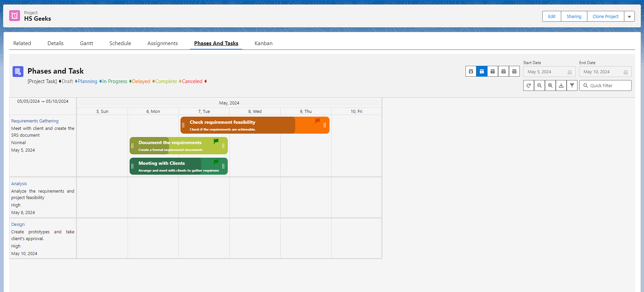The height and width of the screenshot is (292, 644).
Task: Switch to the Gantt tab
Action: click(86, 43)
